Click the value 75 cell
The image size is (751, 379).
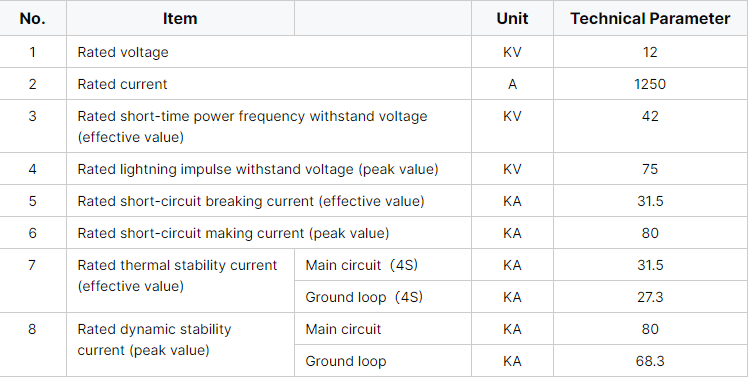coord(650,169)
